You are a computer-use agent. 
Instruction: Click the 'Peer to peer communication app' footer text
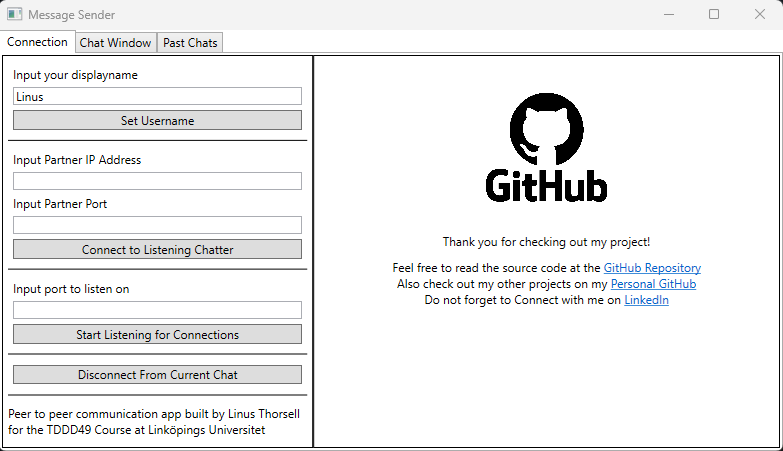click(x=154, y=422)
